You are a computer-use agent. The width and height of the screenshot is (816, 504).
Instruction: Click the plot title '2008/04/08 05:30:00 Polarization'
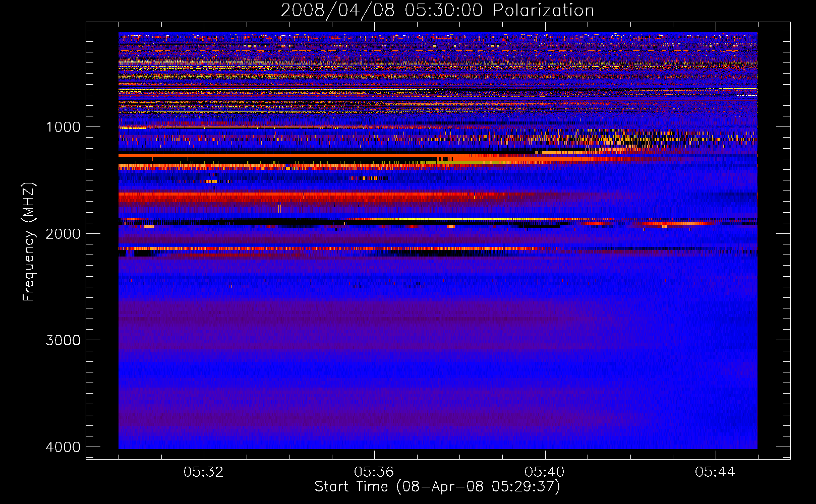pyautogui.click(x=437, y=11)
